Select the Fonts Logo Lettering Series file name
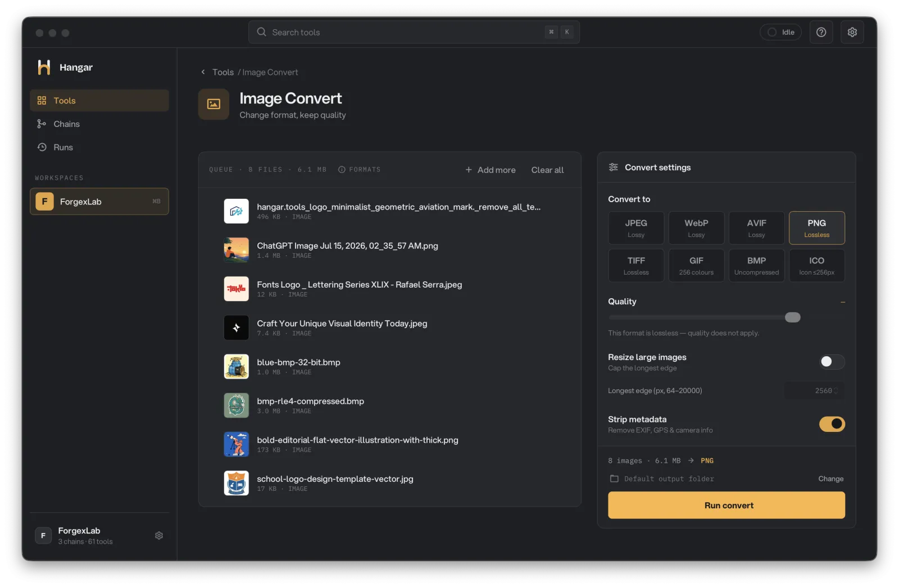 [x=360, y=285]
